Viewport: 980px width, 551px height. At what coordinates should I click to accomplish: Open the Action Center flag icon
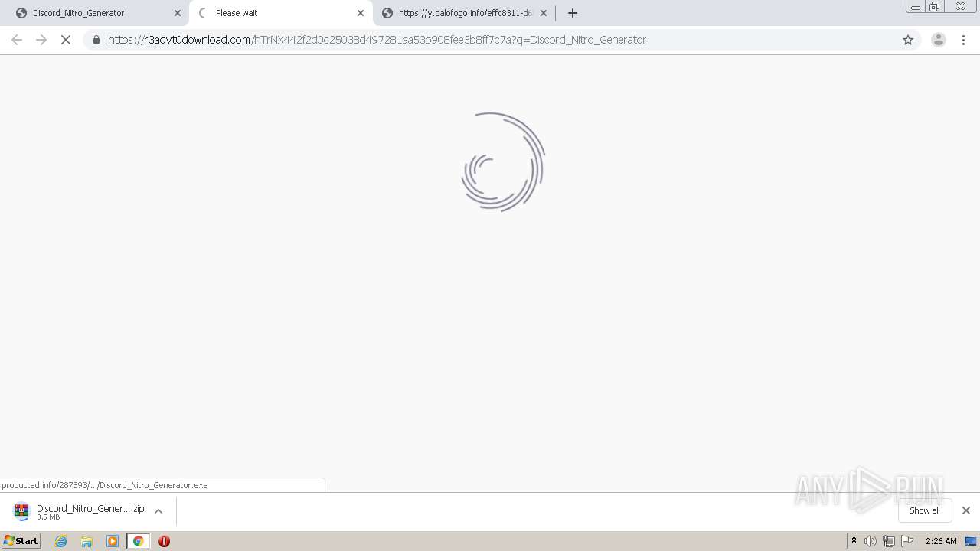point(907,541)
